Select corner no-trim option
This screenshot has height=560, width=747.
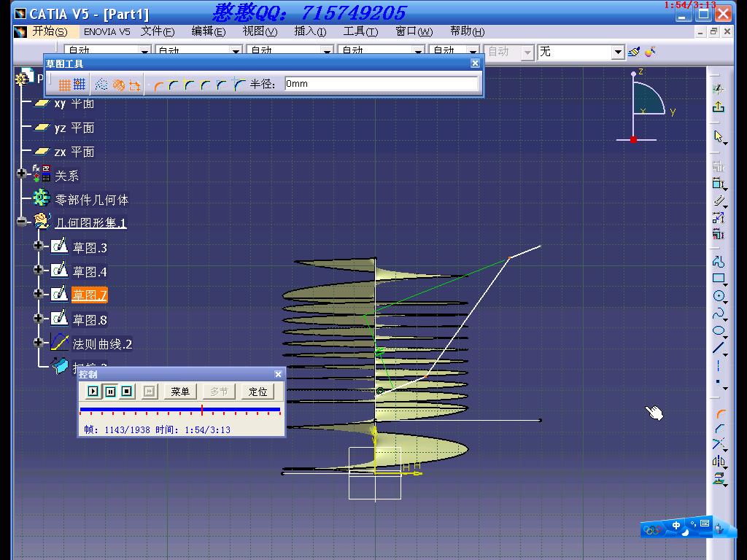tap(190, 85)
